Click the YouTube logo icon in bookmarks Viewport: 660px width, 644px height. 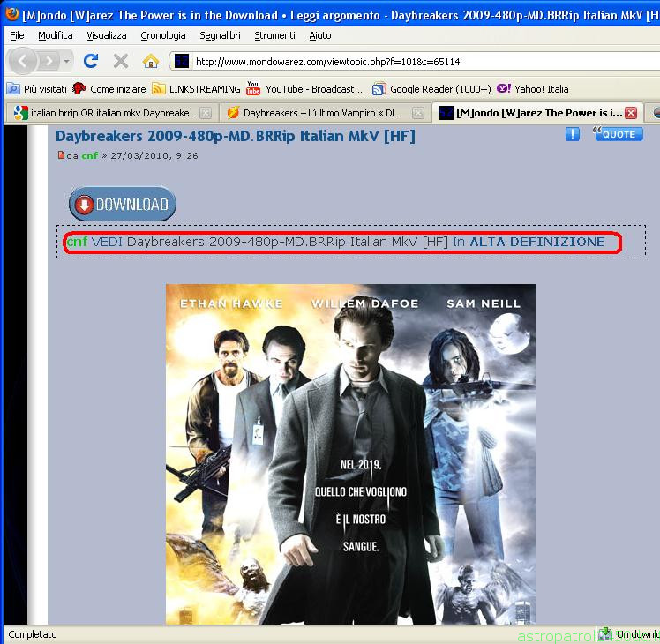253,88
